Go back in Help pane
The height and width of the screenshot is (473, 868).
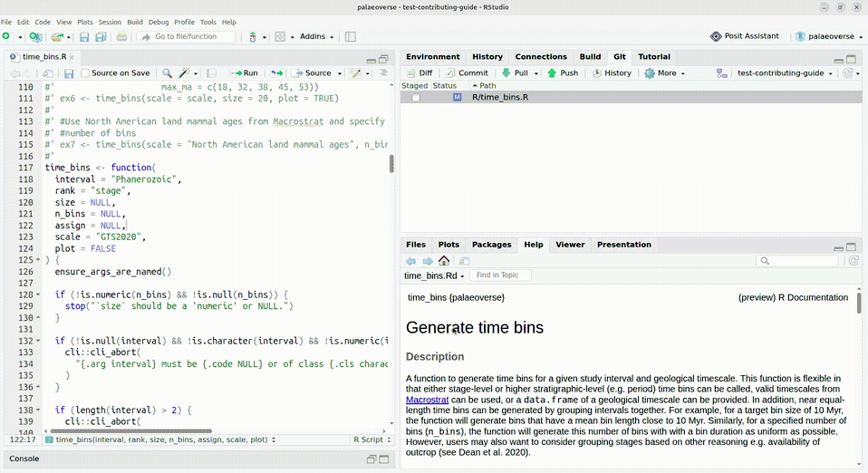click(x=410, y=261)
